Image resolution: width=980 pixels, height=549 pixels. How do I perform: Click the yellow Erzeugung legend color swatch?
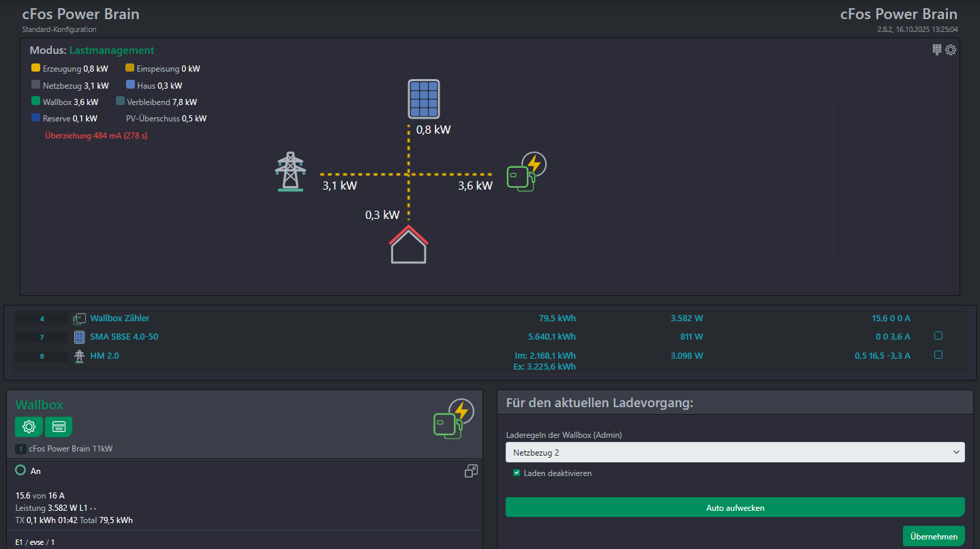(x=36, y=68)
